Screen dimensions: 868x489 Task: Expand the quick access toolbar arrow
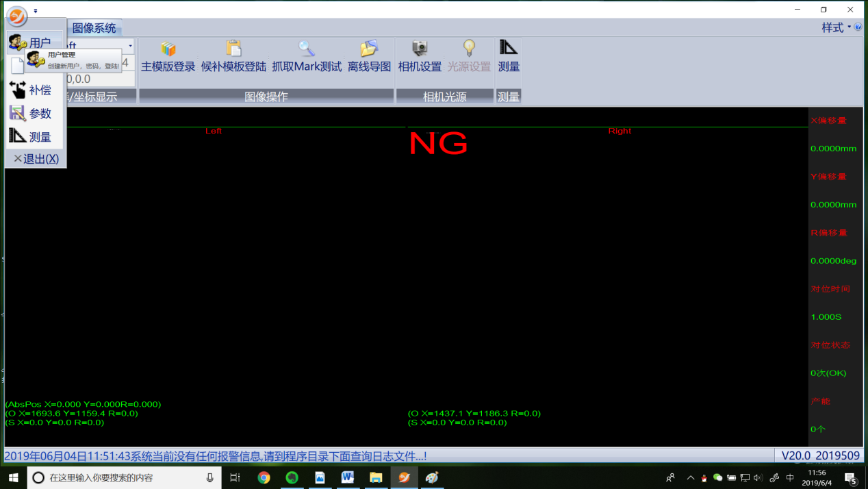(x=36, y=11)
